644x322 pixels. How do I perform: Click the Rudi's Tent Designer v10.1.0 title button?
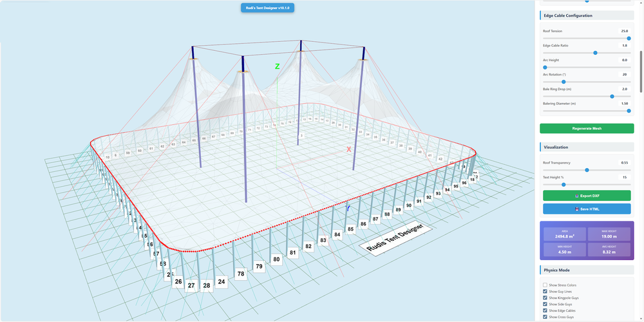point(267,8)
